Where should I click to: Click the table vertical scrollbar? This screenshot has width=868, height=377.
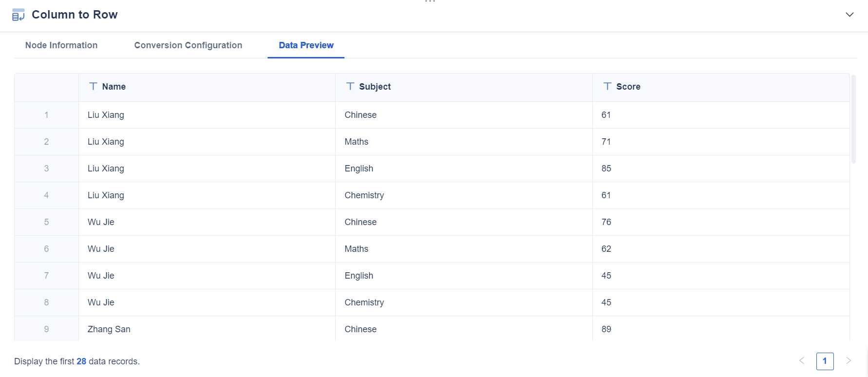coord(853,119)
